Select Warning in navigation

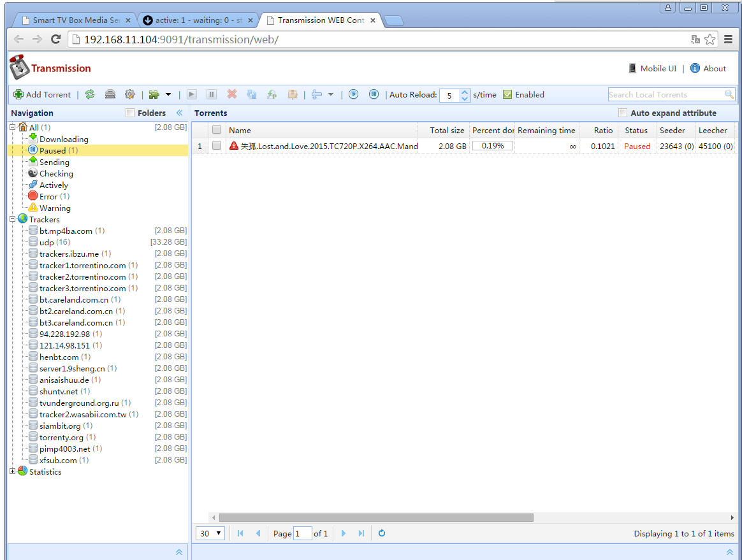[x=55, y=208]
